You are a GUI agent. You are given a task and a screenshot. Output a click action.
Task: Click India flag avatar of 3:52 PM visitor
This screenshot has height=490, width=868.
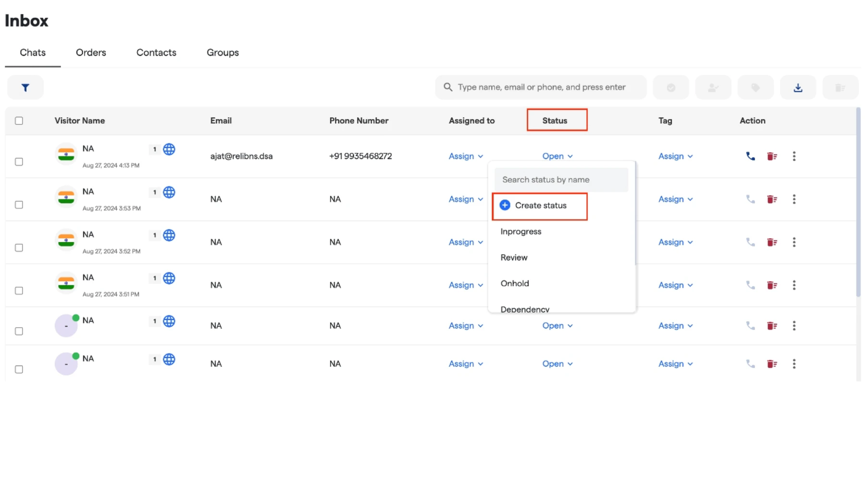pyautogui.click(x=66, y=240)
